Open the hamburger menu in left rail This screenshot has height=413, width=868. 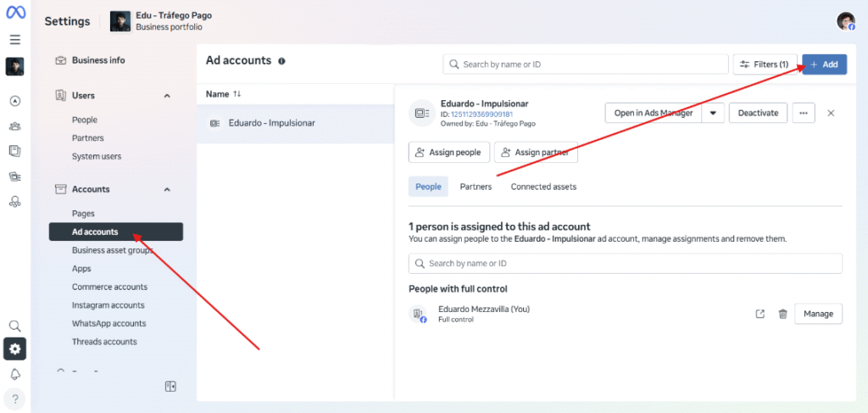[15, 40]
